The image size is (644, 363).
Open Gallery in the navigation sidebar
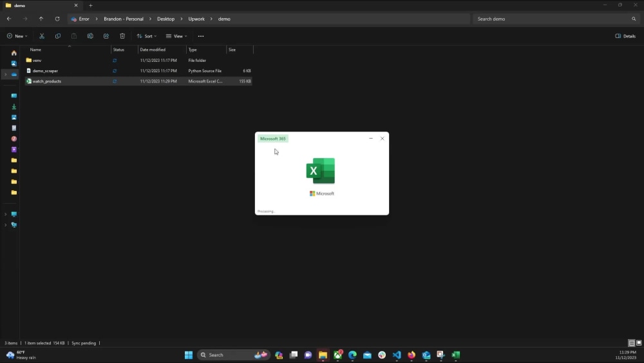[x=14, y=64]
